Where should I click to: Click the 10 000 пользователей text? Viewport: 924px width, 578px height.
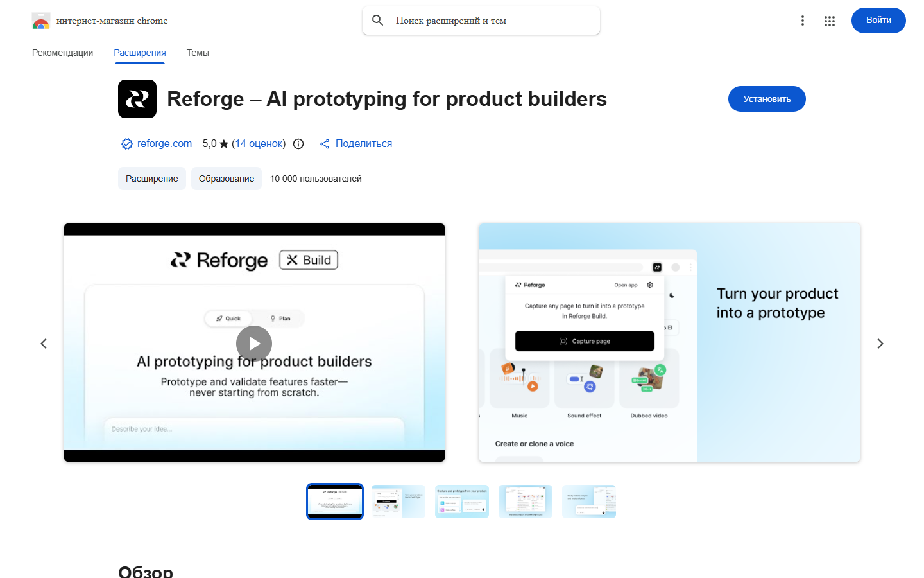316,179
